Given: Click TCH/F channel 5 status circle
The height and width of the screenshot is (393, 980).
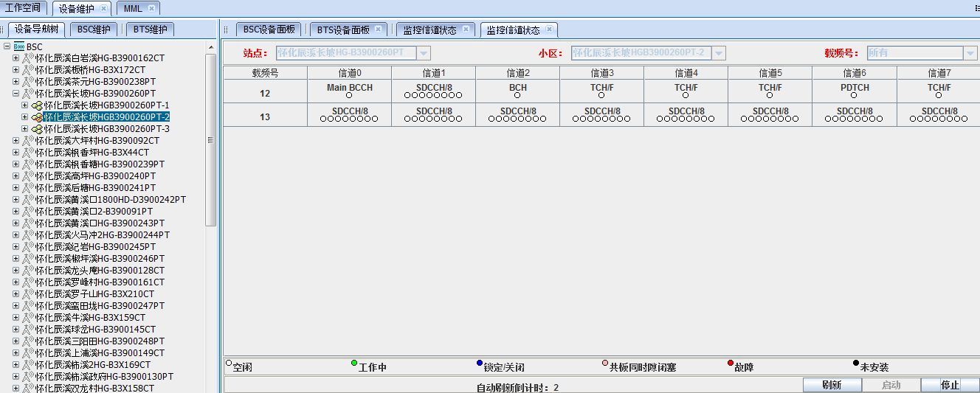Looking at the screenshot, I should (x=770, y=95).
